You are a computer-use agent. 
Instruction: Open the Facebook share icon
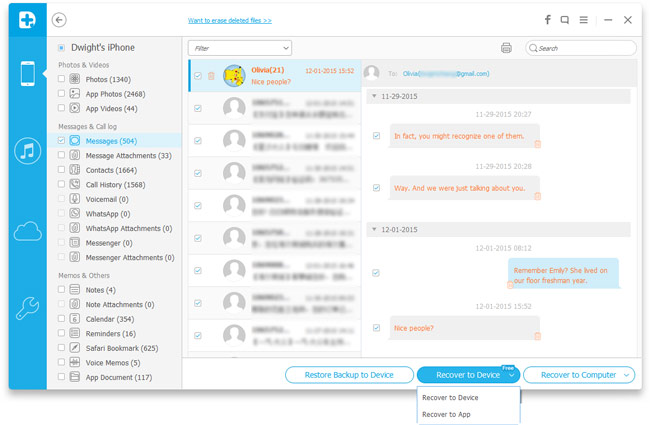[x=547, y=20]
